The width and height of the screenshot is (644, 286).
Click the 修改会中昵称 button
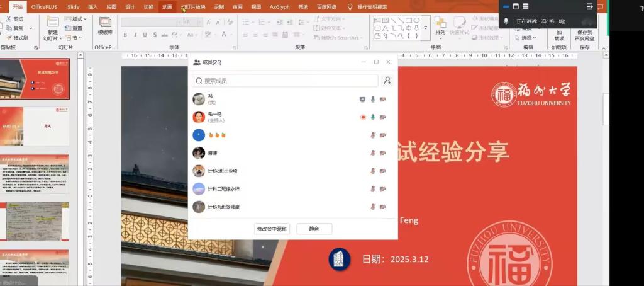[272, 229]
